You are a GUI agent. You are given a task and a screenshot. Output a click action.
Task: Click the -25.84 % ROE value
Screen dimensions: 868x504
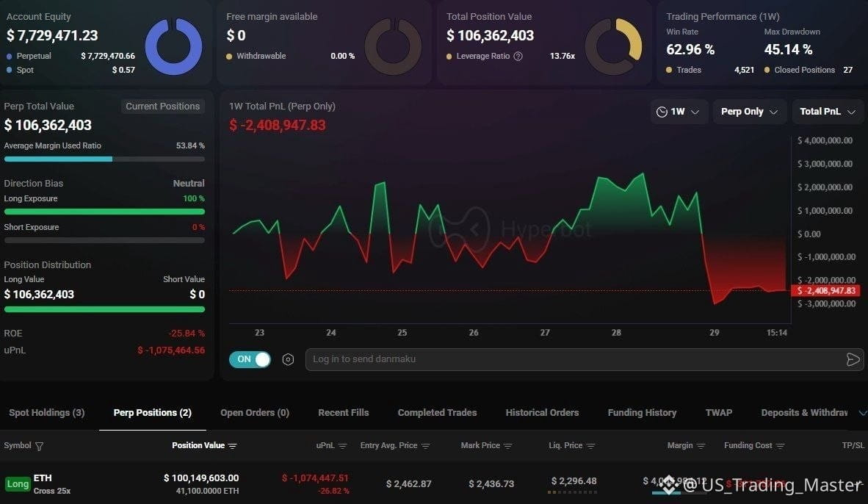[187, 334]
